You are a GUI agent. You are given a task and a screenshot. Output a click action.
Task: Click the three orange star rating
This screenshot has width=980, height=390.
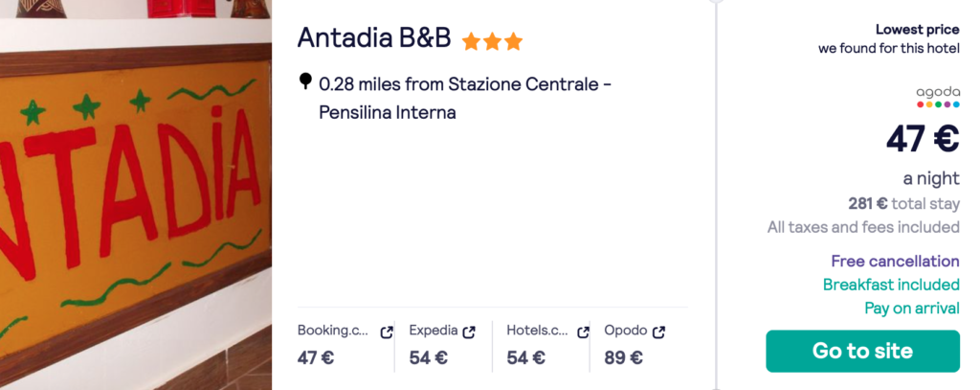click(x=492, y=41)
